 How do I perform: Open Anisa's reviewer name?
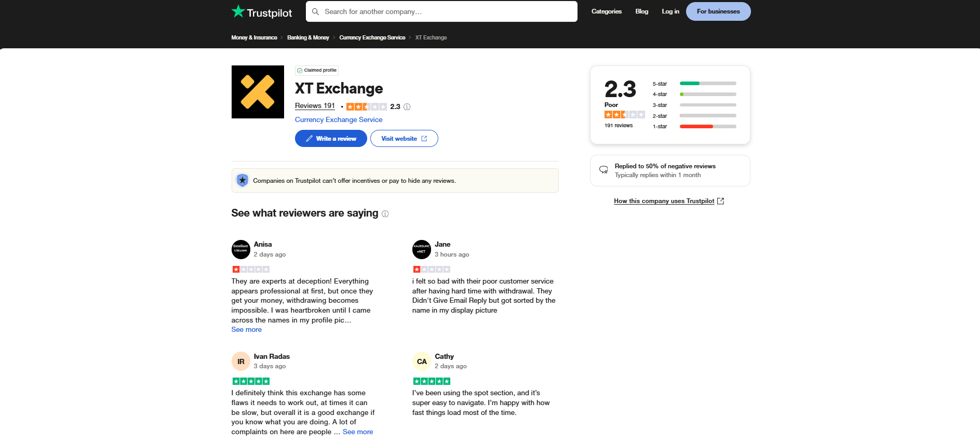point(263,244)
